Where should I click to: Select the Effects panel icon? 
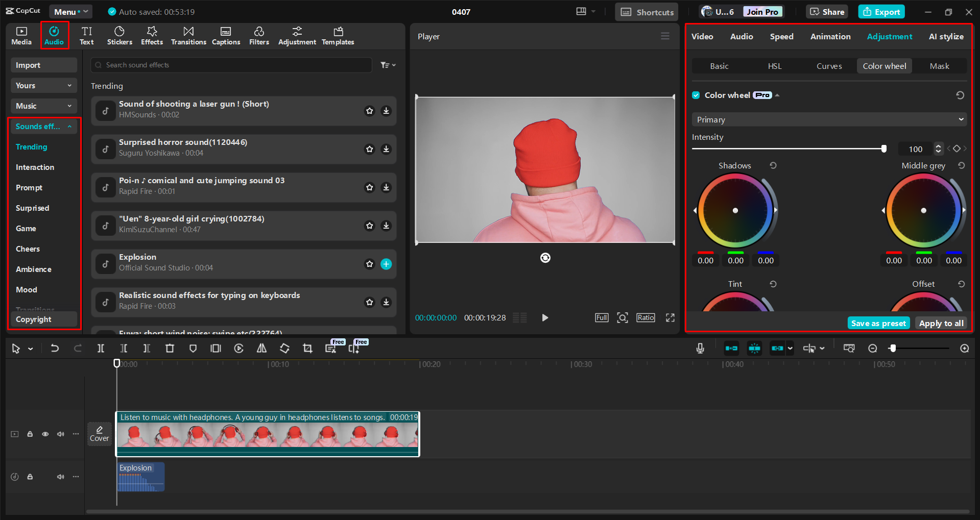click(x=152, y=35)
